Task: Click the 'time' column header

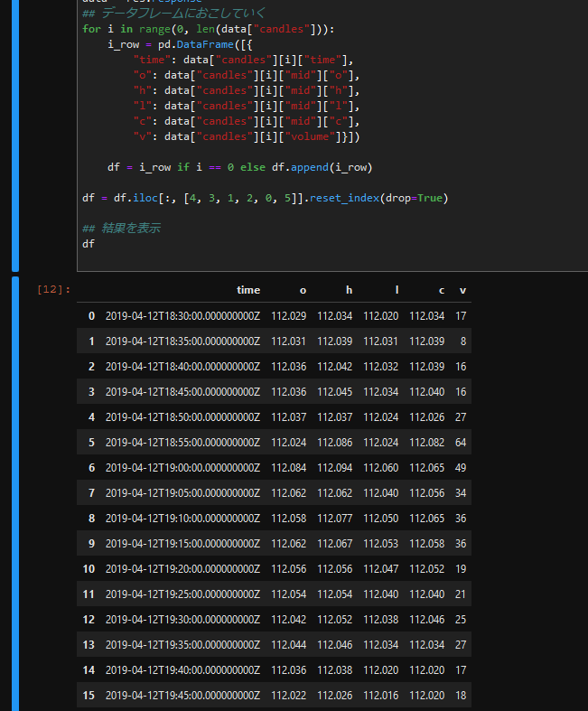Action: coord(248,290)
